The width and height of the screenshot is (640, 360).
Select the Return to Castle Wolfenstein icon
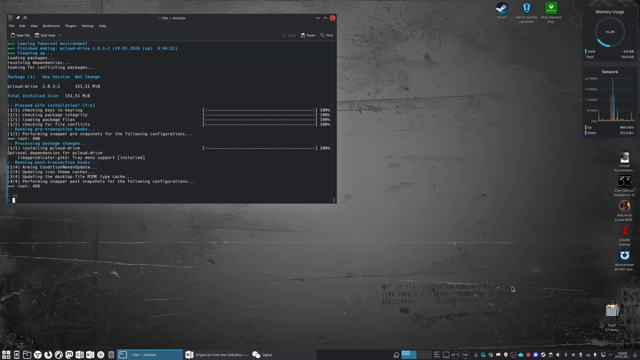coord(624,211)
